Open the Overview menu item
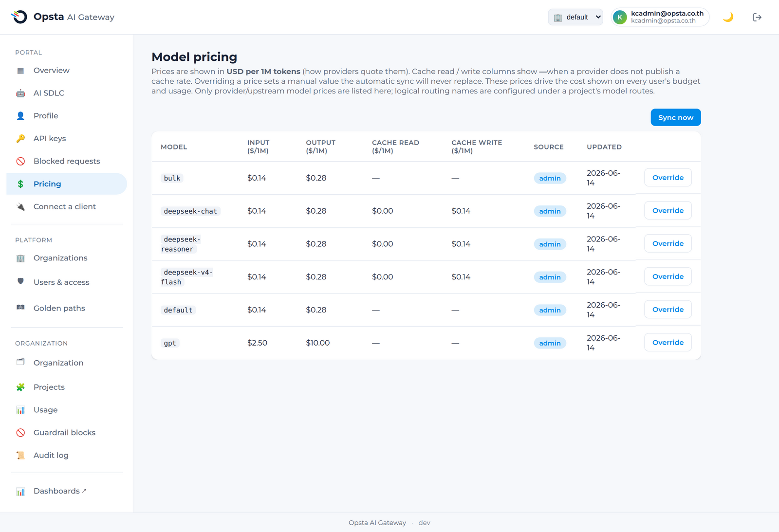This screenshot has width=779, height=532. [x=67, y=71]
